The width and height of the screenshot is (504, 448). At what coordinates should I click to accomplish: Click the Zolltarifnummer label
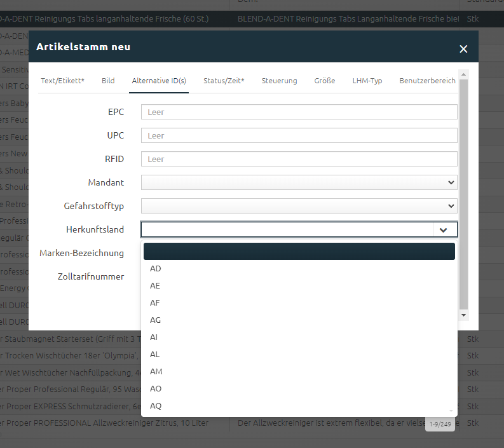91,276
